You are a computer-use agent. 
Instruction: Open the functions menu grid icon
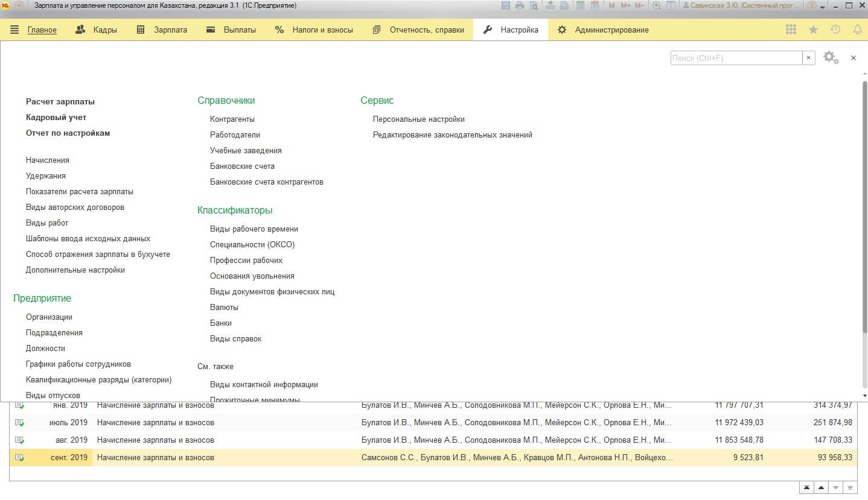click(x=791, y=30)
